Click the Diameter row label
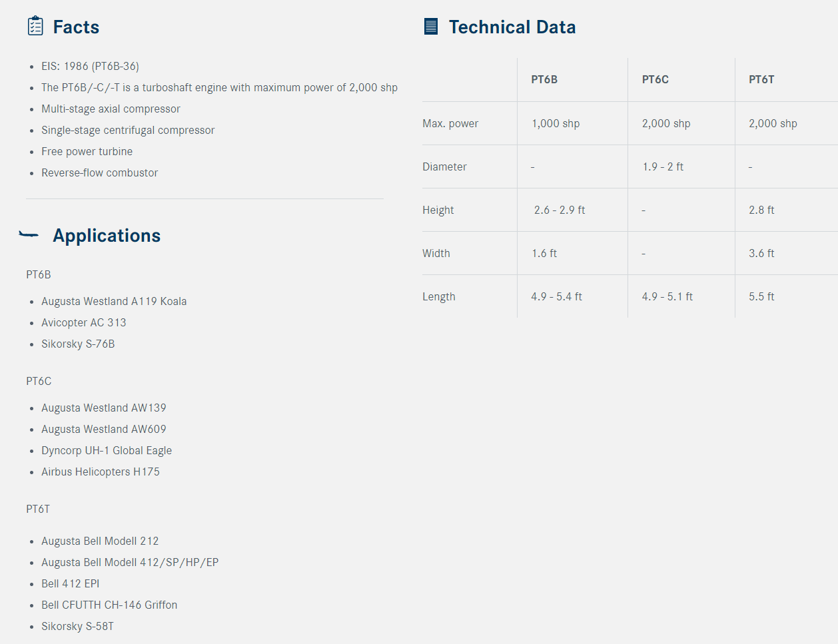 (x=444, y=166)
